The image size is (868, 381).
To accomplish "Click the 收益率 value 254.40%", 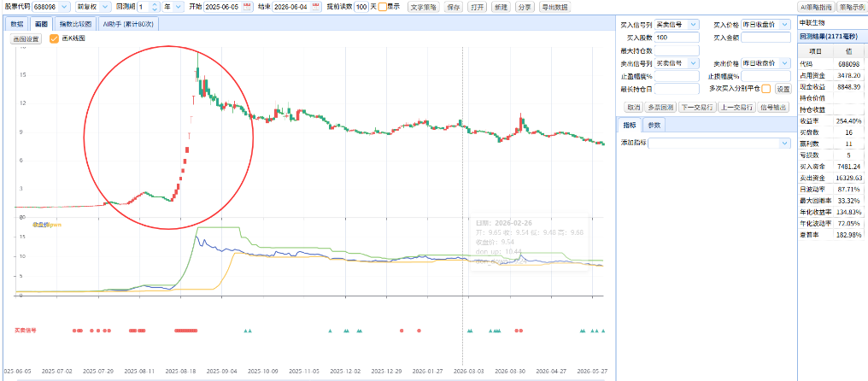I will point(850,120).
